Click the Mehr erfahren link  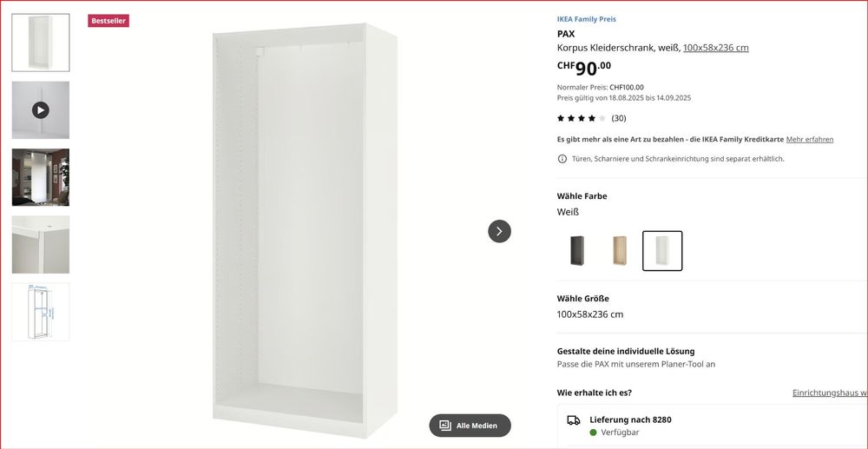810,139
